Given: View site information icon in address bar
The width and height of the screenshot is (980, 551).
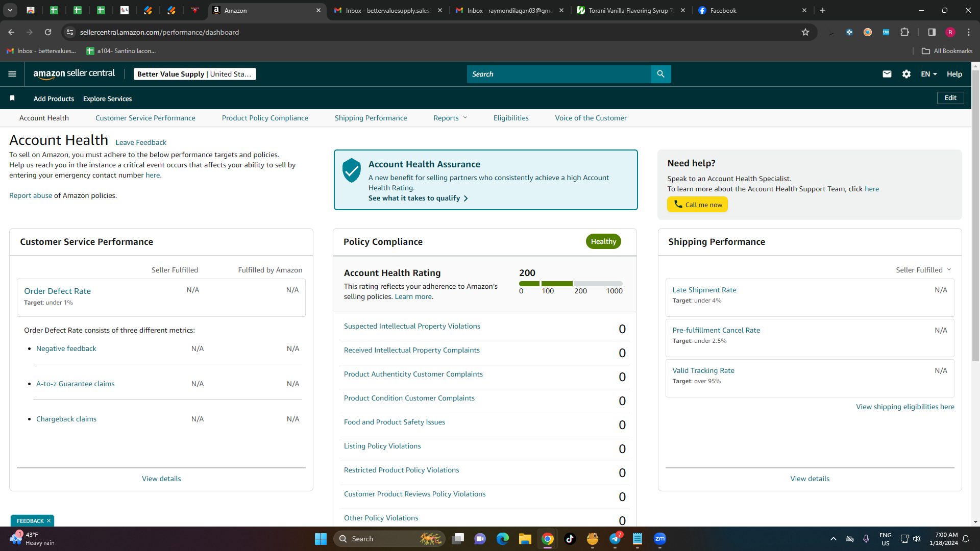Looking at the screenshot, I should pos(70,32).
